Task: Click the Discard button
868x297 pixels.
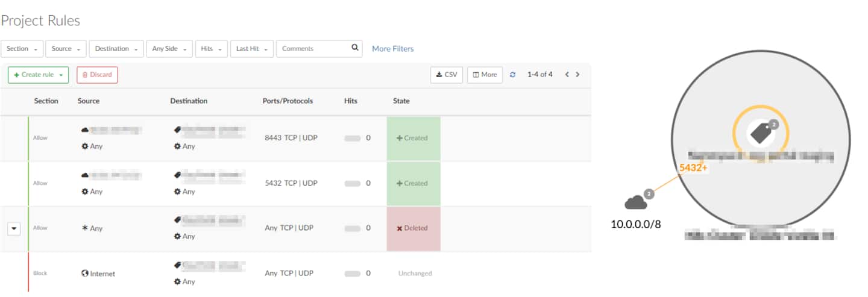Action: (97, 75)
